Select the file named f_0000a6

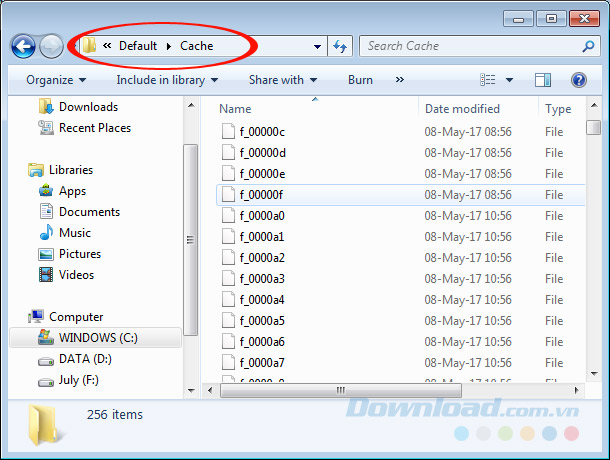pyautogui.click(x=262, y=342)
